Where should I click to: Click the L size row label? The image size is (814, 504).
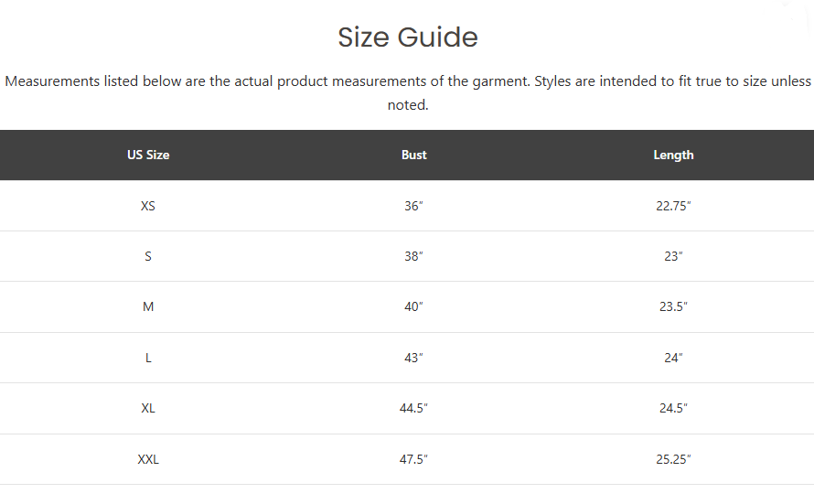(148, 359)
